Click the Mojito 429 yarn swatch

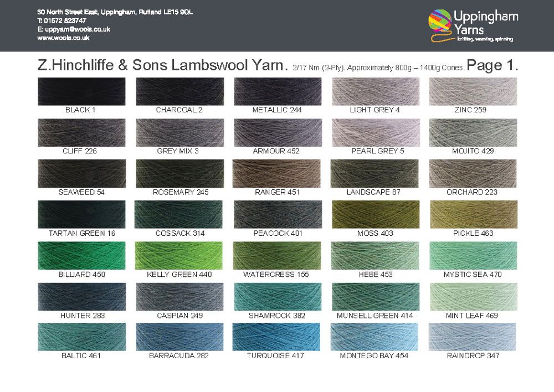point(473,132)
